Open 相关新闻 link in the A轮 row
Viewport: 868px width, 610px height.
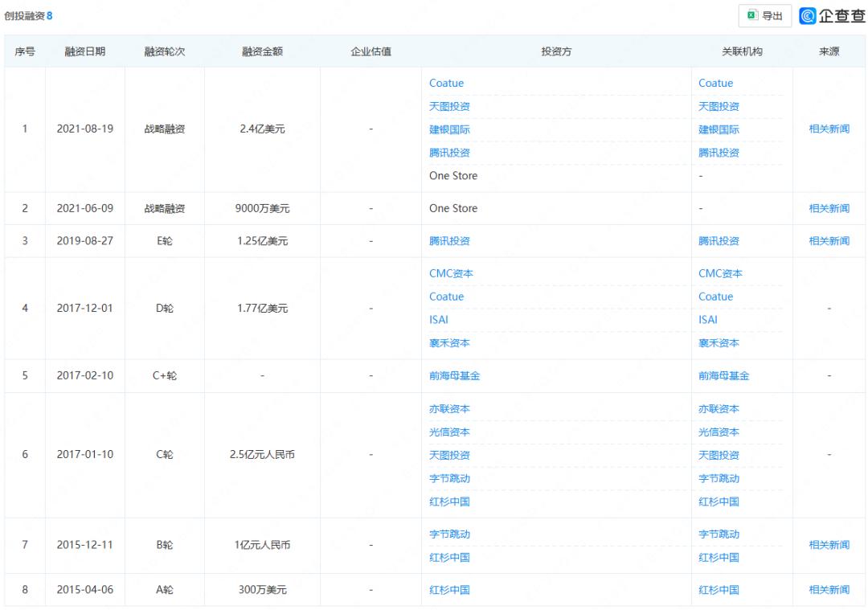829,591
